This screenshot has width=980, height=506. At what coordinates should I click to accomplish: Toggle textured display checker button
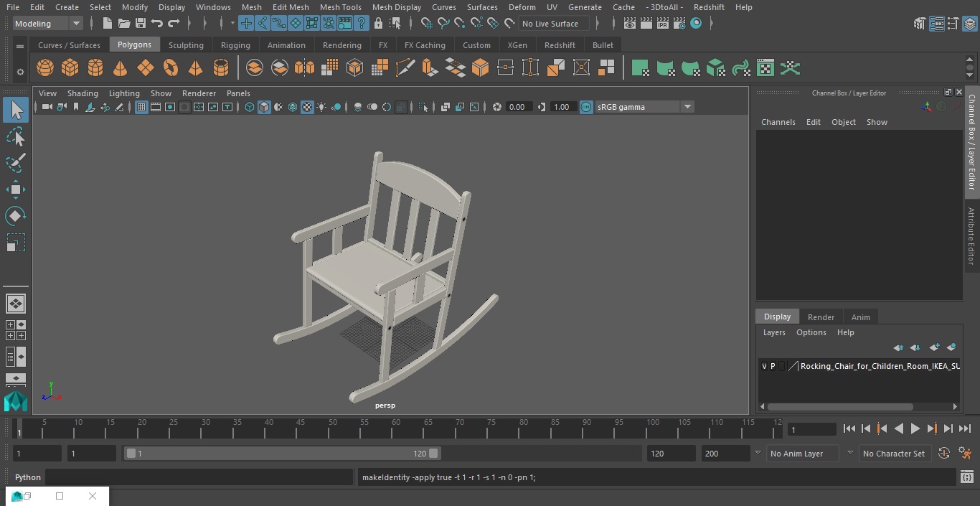tap(307, 107)
